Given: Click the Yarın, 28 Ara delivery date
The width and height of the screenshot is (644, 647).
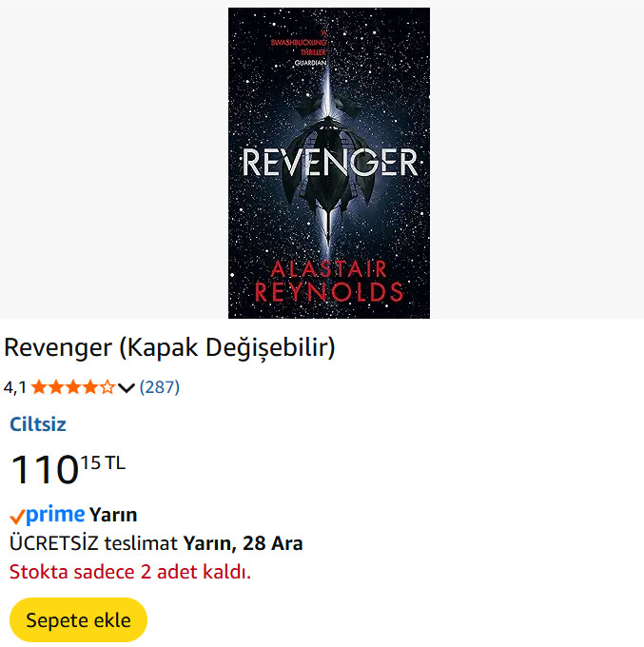Looking at the screenshot, I should click(x=243, y=543).
